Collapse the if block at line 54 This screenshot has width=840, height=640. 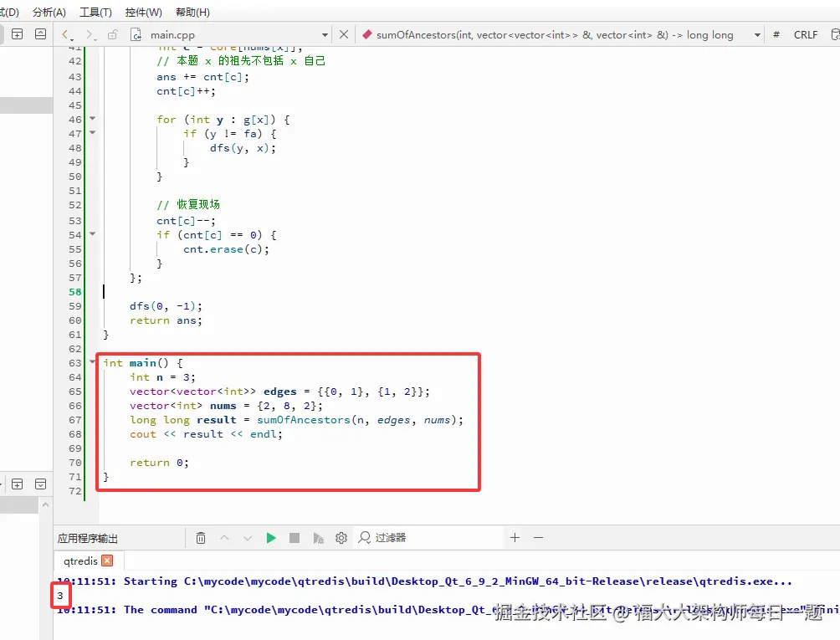pyautogui.click(x=92, y=233)
